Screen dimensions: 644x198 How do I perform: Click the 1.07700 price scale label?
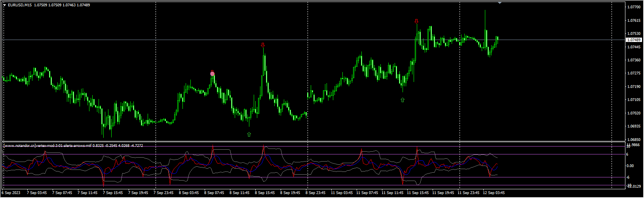tap(635, 7)
